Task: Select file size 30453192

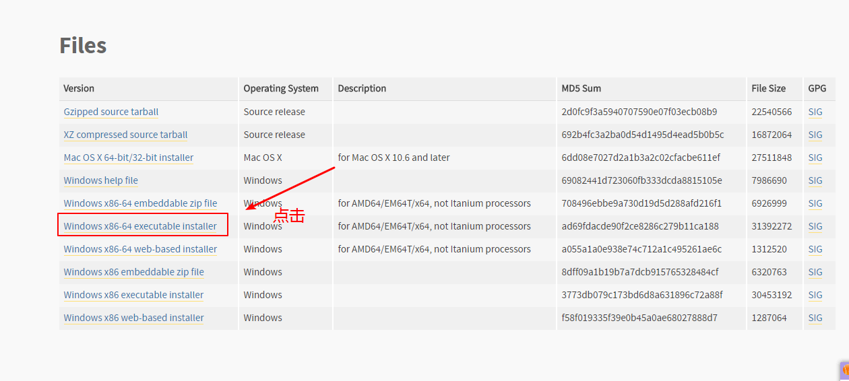Action: click(772, 295)
